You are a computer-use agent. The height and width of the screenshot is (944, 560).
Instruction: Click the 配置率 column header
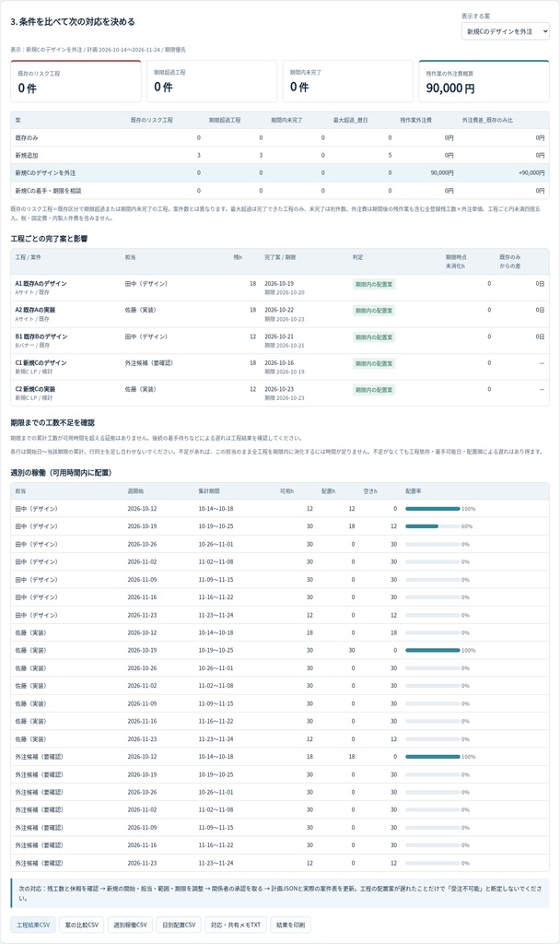pos(414,491)
